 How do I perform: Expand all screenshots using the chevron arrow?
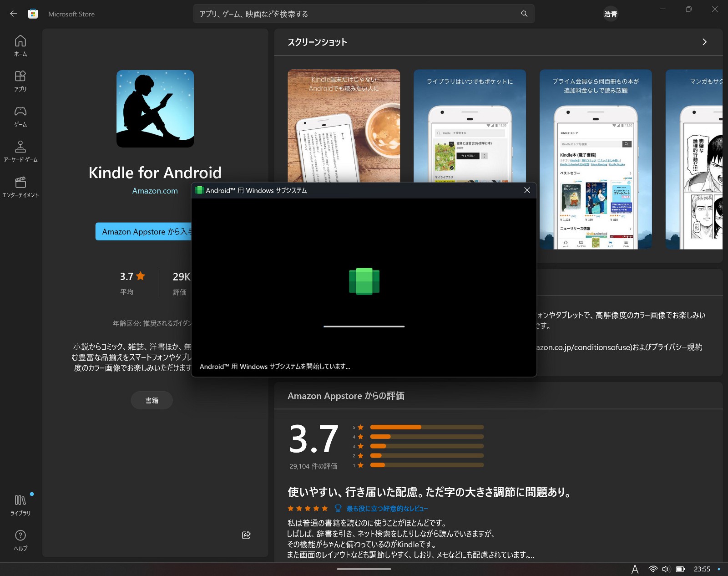pyautogui.click(x=704, y=42)
